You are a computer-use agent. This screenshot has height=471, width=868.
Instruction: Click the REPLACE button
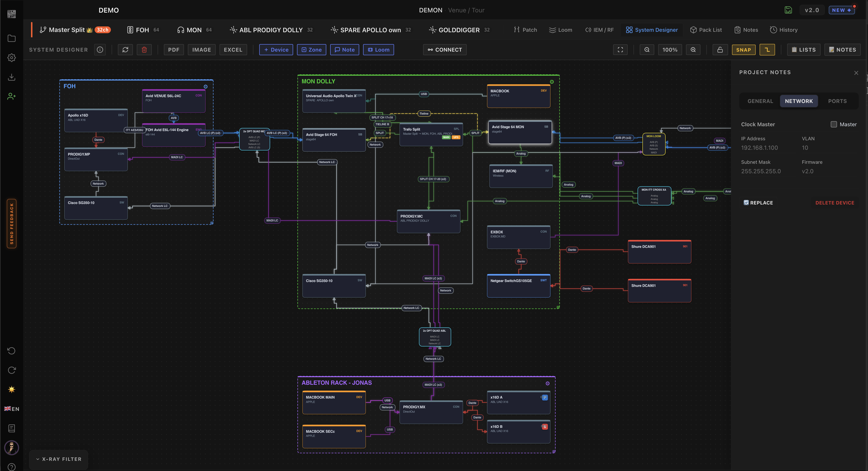758,203
